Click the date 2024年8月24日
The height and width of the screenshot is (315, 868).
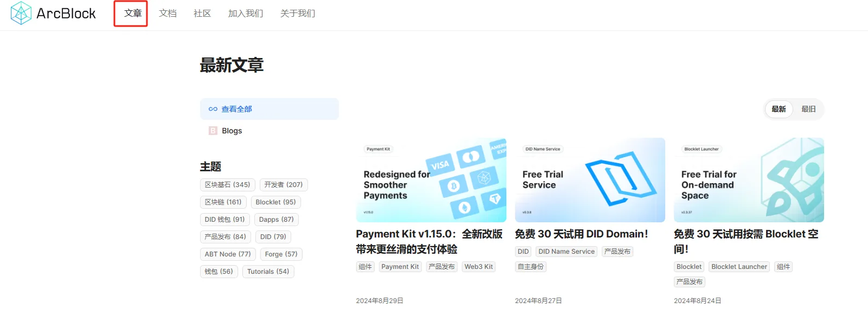pyautogui.click(x=698, y=300)
